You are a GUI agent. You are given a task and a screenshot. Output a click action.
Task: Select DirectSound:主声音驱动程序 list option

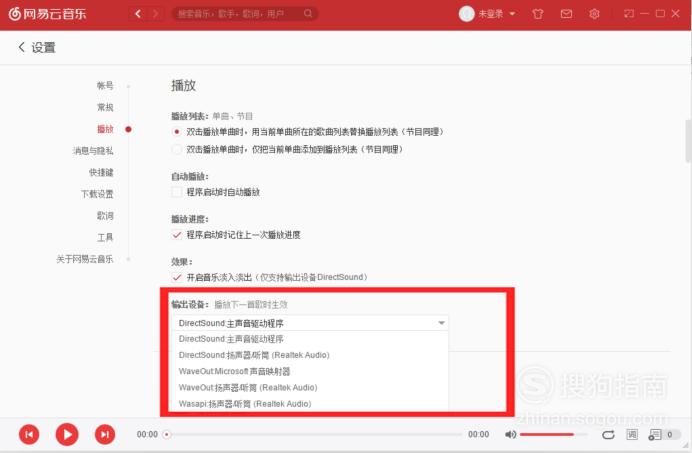(310, 339)
